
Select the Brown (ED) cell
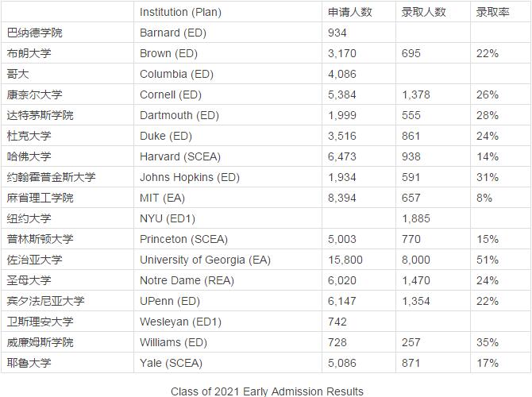coord(168,53)
